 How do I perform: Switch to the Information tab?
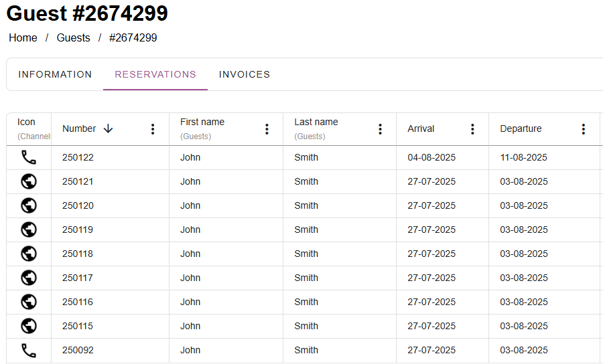(55, 74)
